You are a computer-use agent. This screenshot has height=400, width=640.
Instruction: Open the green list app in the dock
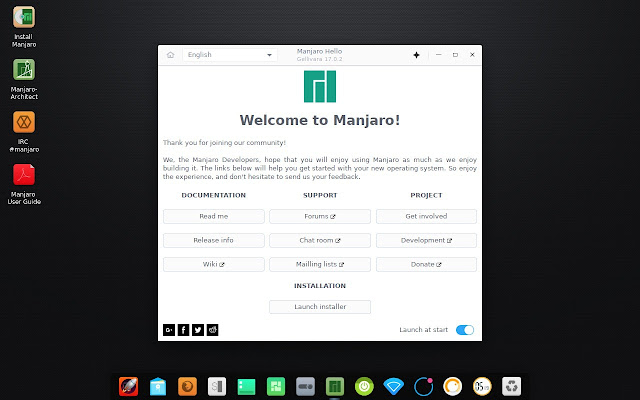(247, 386)
